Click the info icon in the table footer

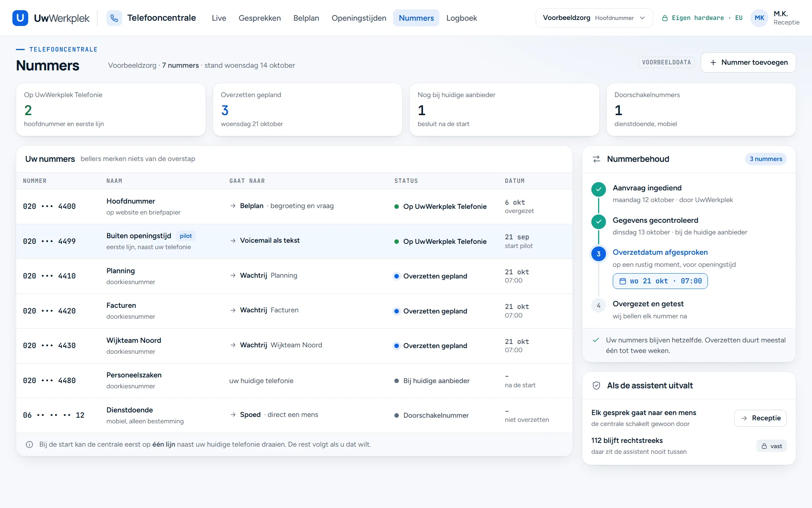pos(29,445)
